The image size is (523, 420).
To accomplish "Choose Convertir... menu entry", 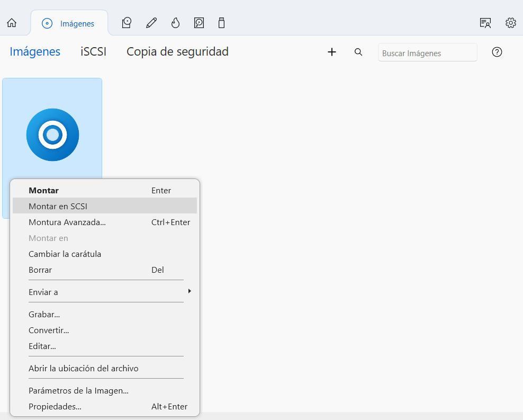I will point(105,330).
